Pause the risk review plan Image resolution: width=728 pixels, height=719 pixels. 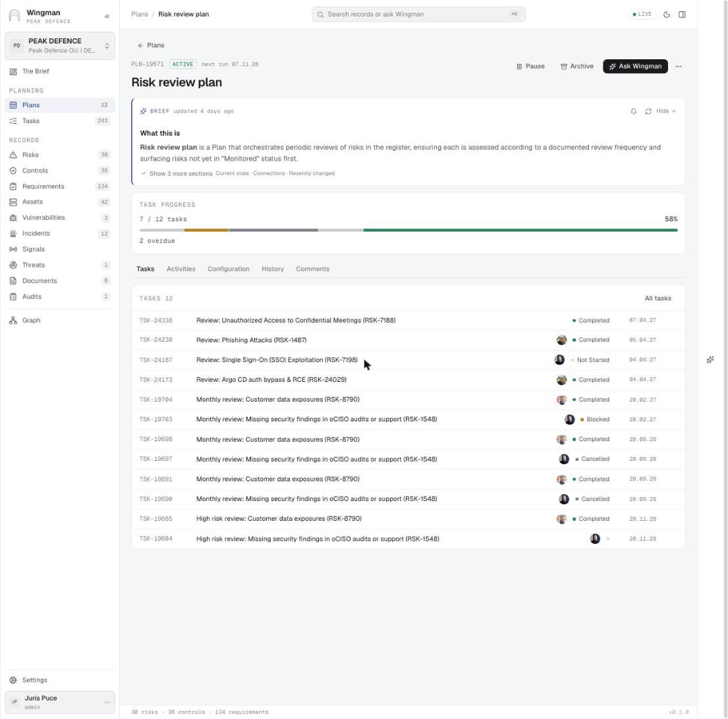(530, 67)
